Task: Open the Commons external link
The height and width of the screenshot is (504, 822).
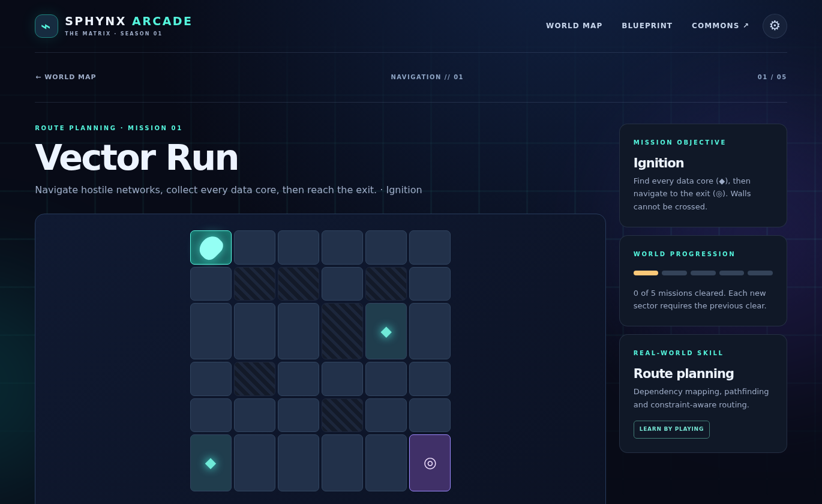Action: pyautogui.click(x=720, y=26)
